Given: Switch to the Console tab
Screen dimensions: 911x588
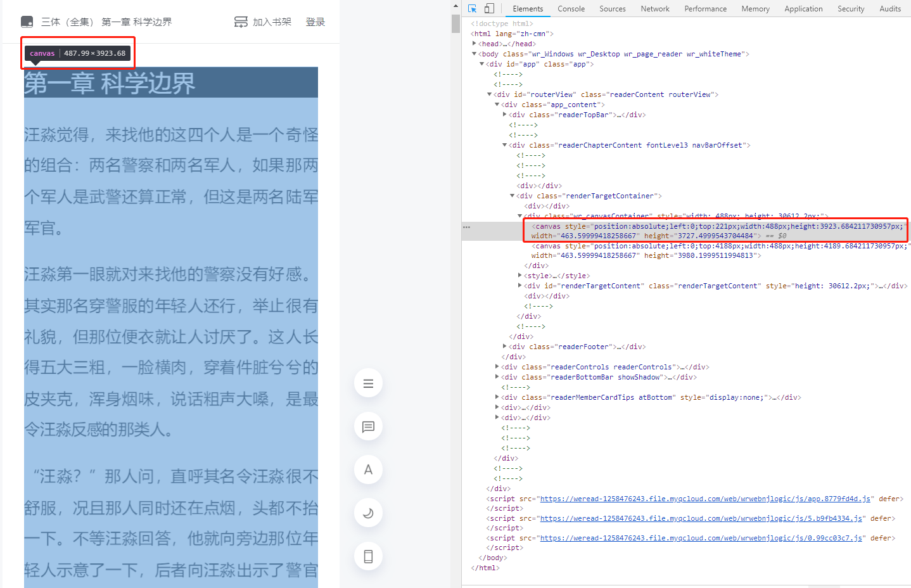Looking at the screenshot, I should pyautogui.click(x=571, y=9).
